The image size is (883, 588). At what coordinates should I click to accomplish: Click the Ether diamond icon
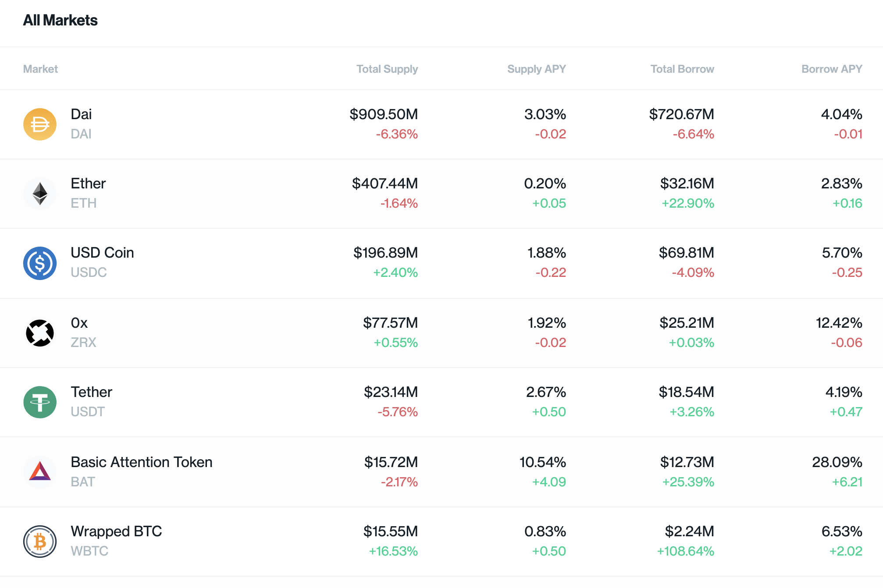(40, 194)
